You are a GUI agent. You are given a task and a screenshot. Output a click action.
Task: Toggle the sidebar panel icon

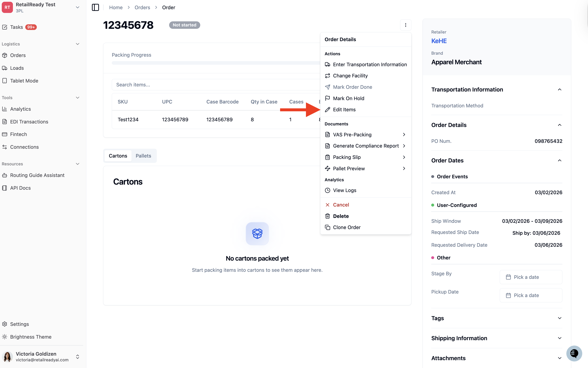pyautogui.click(x=95, y=7)
